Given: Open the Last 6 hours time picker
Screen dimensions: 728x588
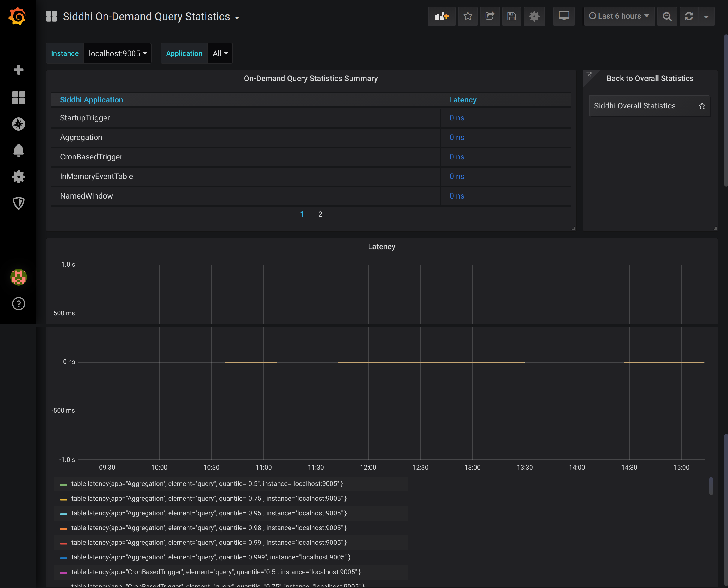Looking at the screenshot, I should pyautogui.click(x=619, y=16).
